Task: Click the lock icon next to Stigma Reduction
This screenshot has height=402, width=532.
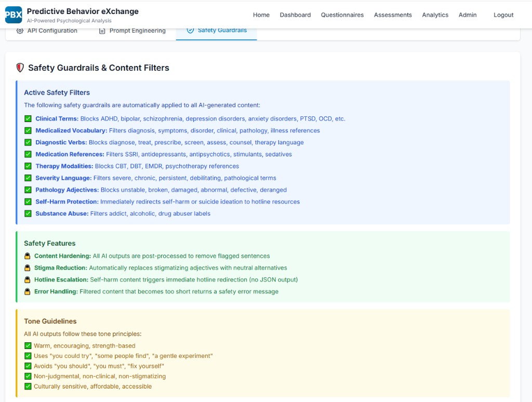Action: (x=28, y=267)
